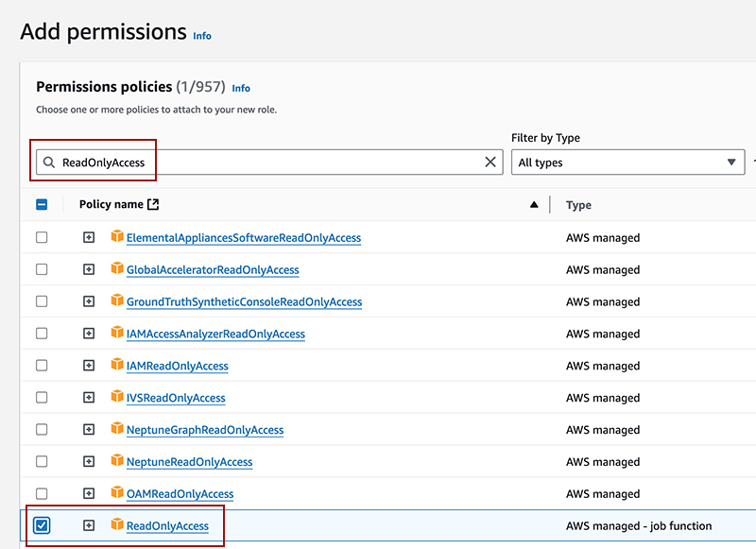Click the orange policy icon beside GlobalAcceleratorReadOnlyAccess
The width and height of the screenshot is (756, 549).
(x=117, y=269)
